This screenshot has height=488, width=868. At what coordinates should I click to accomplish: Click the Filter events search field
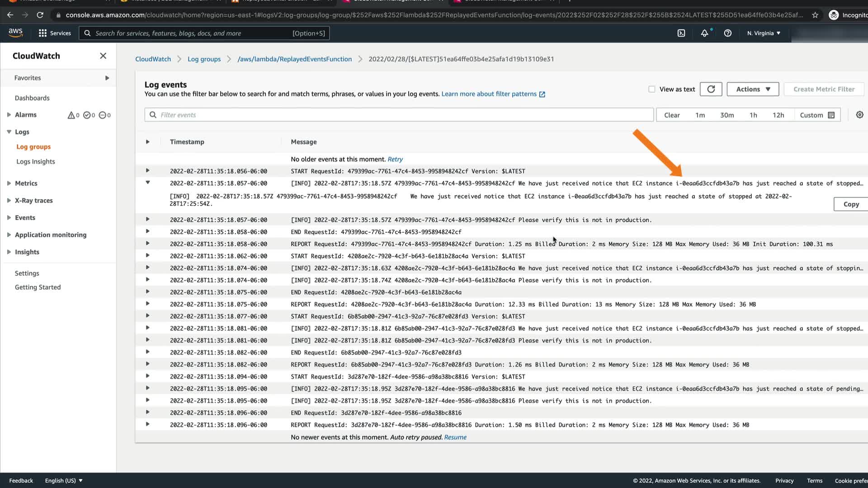pos(398,115)
